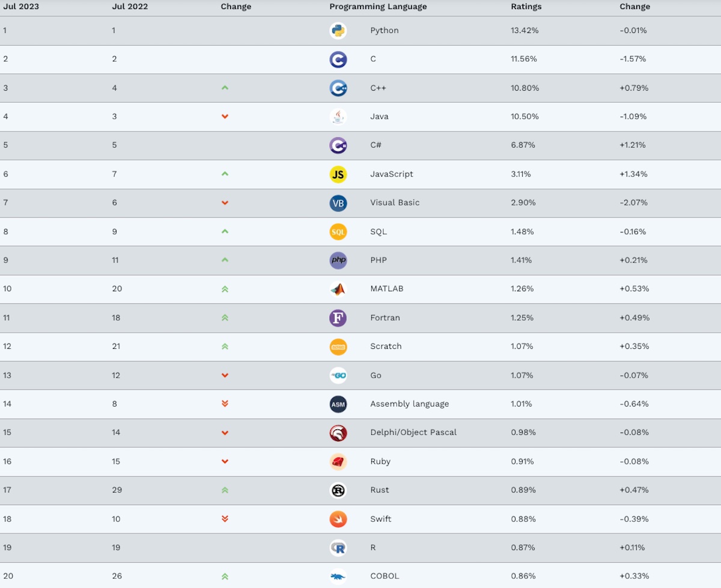Click the Visual Basic VB icon
This screenshot has width=721, height=588.
338,203
